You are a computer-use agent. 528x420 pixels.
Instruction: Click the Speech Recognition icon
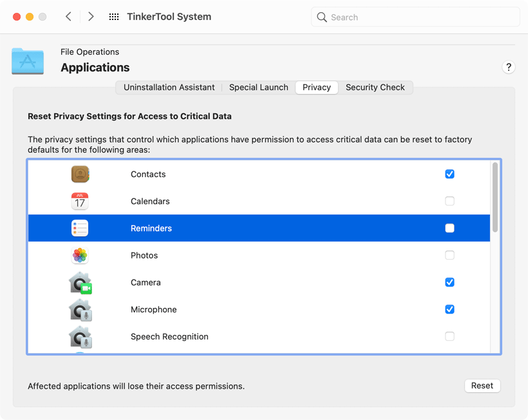coord(80,336)
